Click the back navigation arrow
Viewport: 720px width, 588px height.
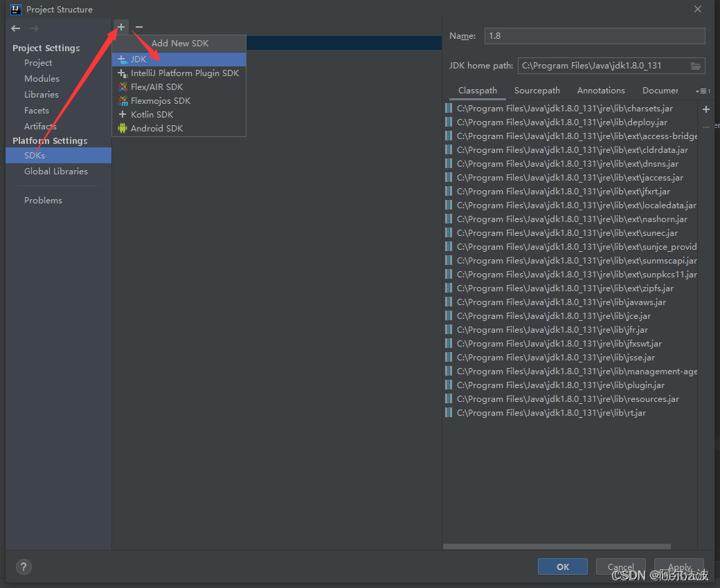(15, 28)
